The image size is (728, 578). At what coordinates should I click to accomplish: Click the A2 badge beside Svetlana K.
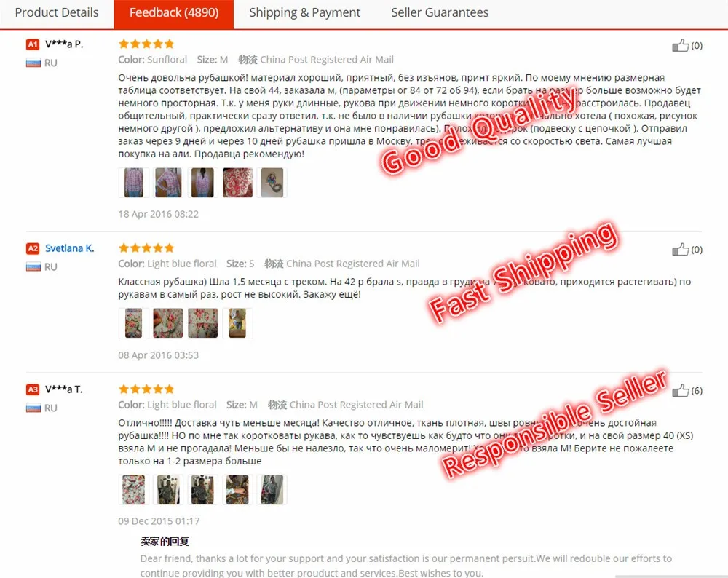coord(33,248)
